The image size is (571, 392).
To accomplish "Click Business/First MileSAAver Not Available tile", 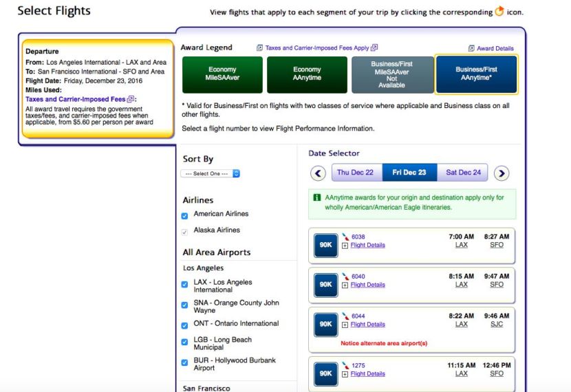I will point(392,74).
